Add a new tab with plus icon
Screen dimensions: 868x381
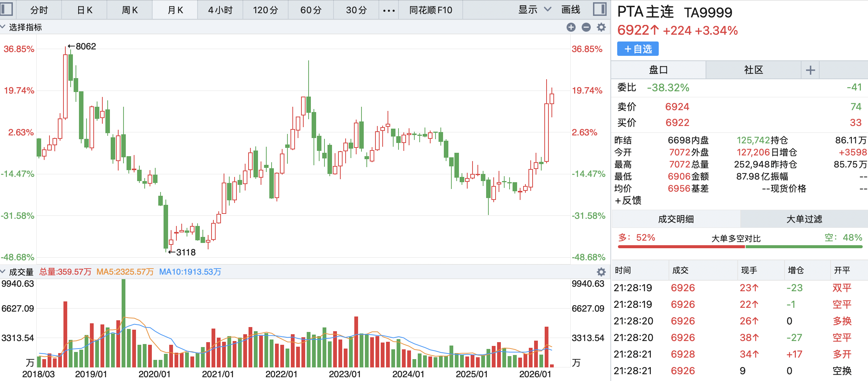pyautogui.click(x=810, y=70)
